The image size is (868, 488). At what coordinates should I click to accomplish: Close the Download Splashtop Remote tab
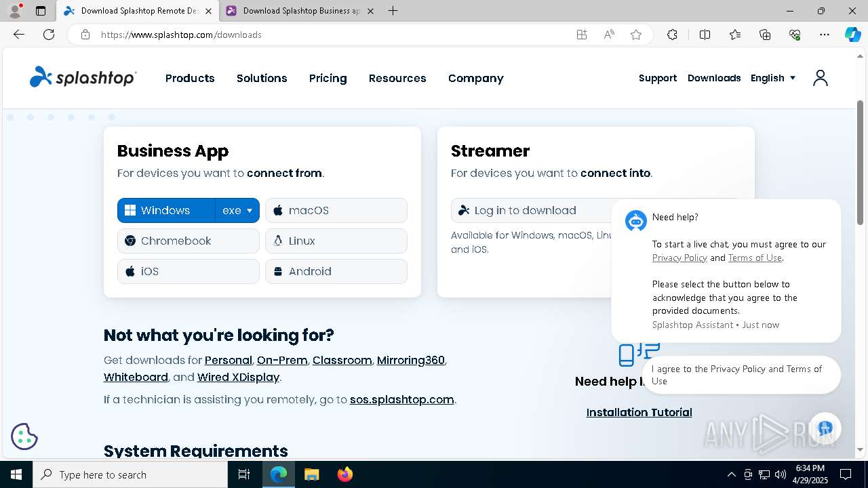coord(208,11)
